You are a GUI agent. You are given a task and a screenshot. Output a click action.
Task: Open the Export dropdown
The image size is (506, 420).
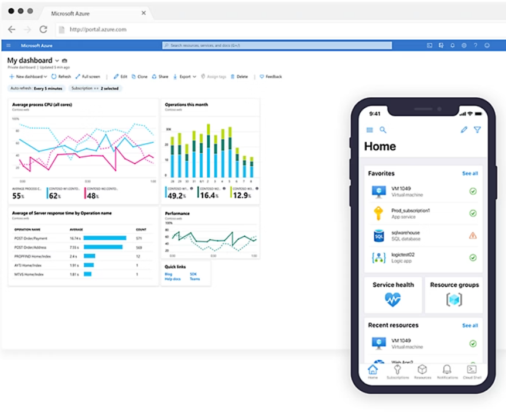click(184, 77)
